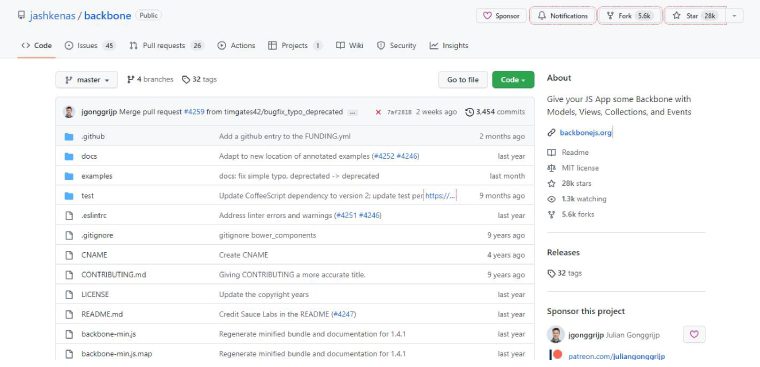Image resolution: width=760 pixels, height=367 pixels.
Task: Open the 3,454 commits link
Action: coord(495,112)
